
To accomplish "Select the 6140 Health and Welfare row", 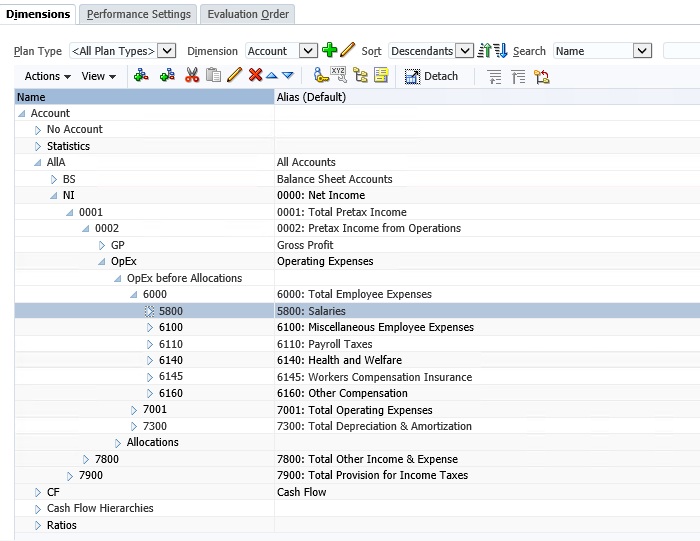I will (170, 360).
